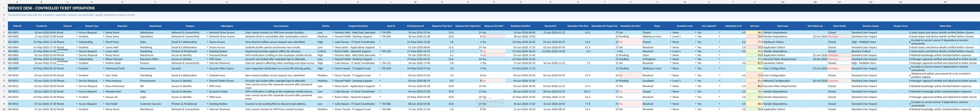Image resolution: width=980 pixels, height=111 pixels.
Task: Expand the Category dropdown for ticket HD-0005
Action: click(x=207, y=51)
